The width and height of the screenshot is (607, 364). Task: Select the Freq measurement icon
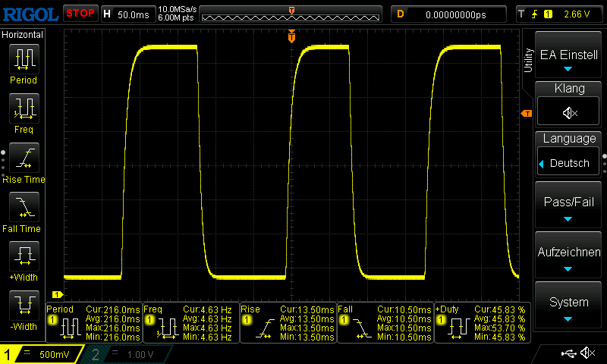[24, 111]
